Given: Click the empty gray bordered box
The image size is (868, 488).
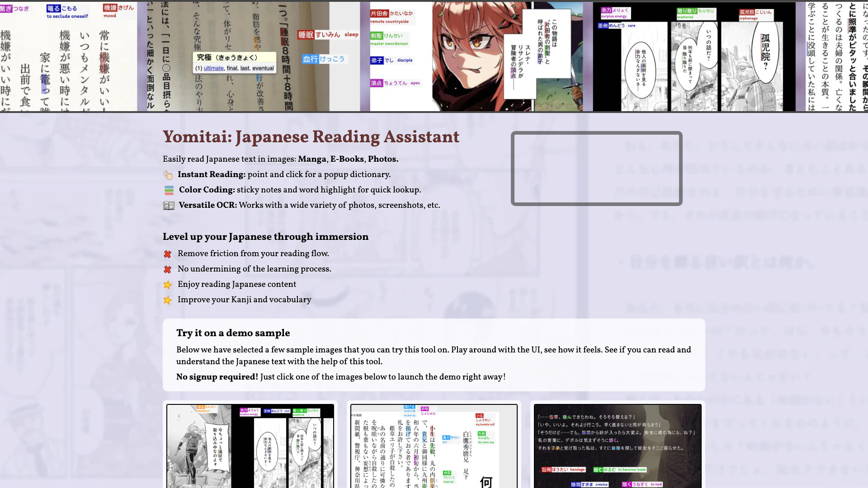Looking at the screenshot, I should point(596,169).
